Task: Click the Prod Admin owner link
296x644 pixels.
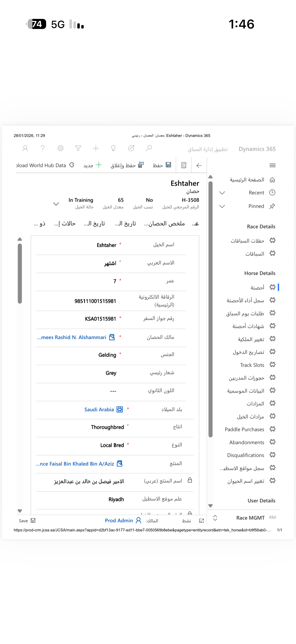Action: [x=119, y=520]
